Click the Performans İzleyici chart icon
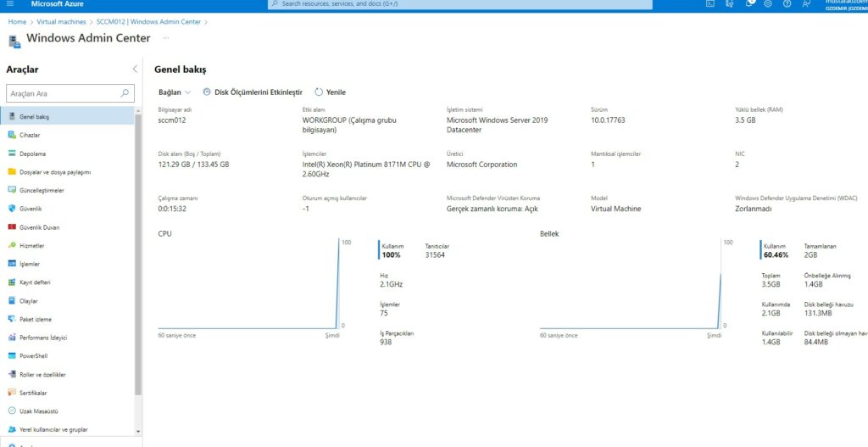Image resolution: width=868 pixels, height=447 pixels. 12,338
